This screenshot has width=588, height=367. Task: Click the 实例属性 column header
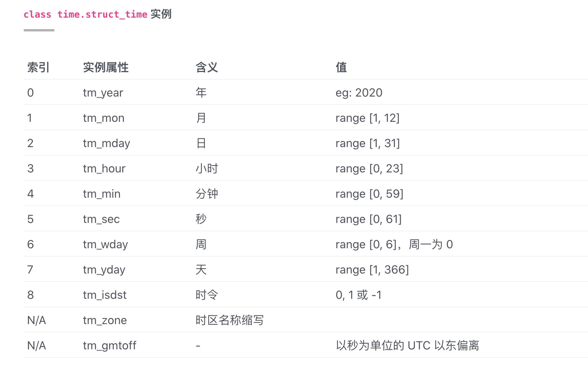[106, 67]
